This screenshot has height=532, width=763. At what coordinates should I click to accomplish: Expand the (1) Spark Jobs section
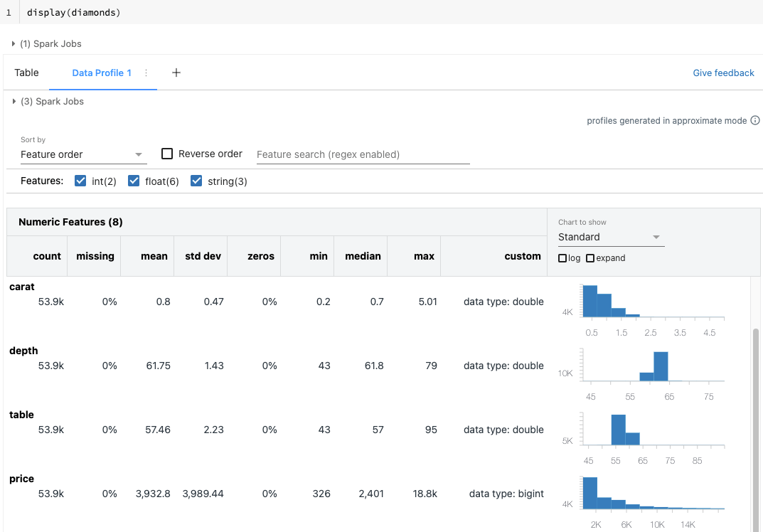pos(14,43)
